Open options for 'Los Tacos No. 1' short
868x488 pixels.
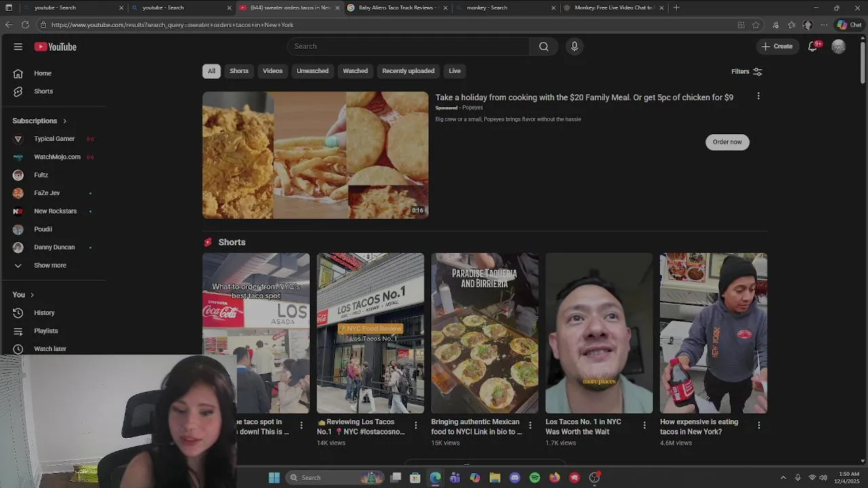click(645, 425)
